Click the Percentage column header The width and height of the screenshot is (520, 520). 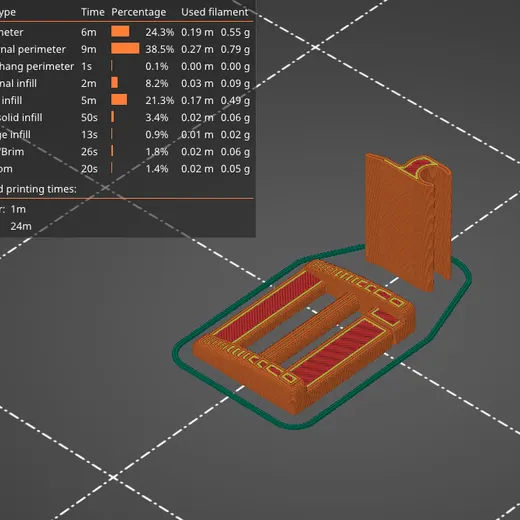[139, 12]
